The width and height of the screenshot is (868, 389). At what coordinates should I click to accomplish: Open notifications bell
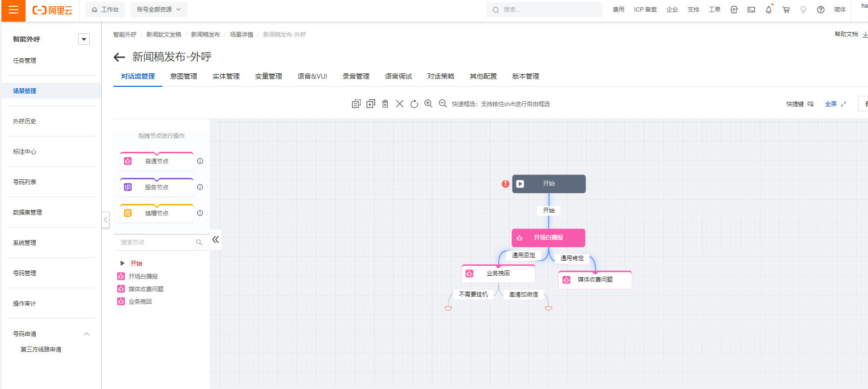[x=769, y=10]
